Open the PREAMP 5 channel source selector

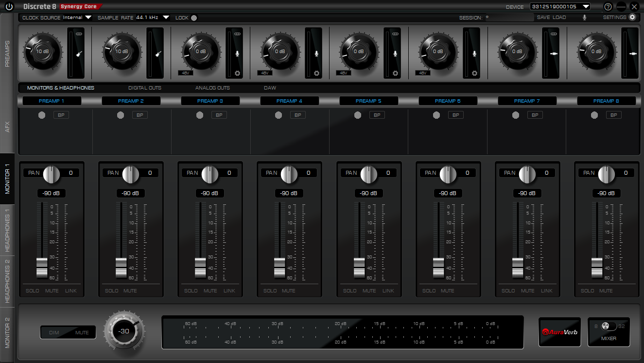369,101
